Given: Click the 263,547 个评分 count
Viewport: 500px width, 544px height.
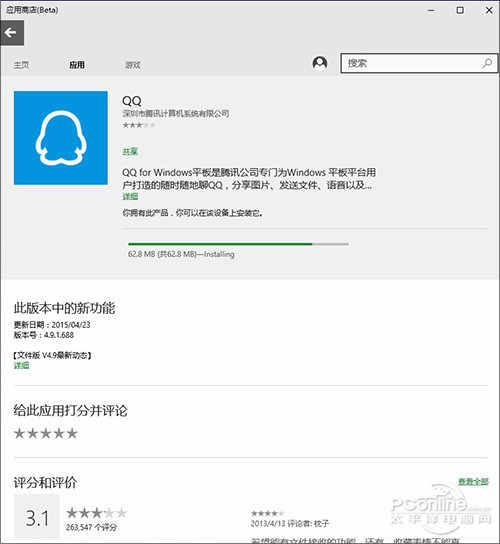Looking at the screenshot, I should [92, 527].
